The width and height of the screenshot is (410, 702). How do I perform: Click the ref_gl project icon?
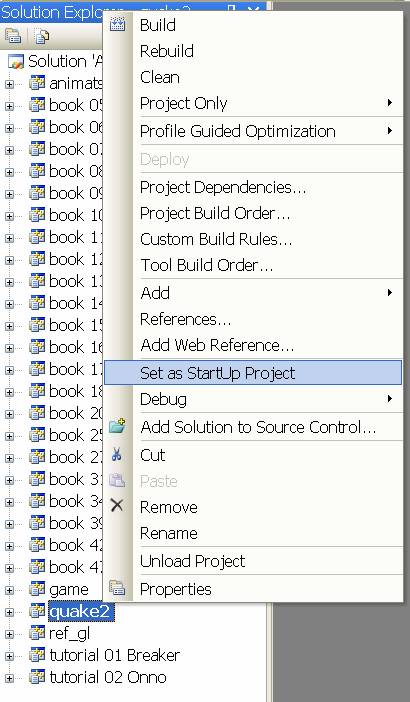(37, 633)
